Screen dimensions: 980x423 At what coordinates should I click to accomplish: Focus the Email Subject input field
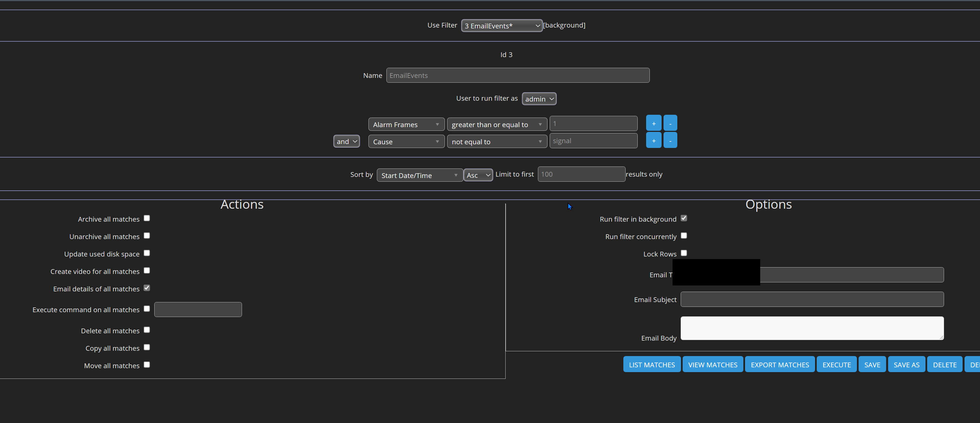coord(812,299)
